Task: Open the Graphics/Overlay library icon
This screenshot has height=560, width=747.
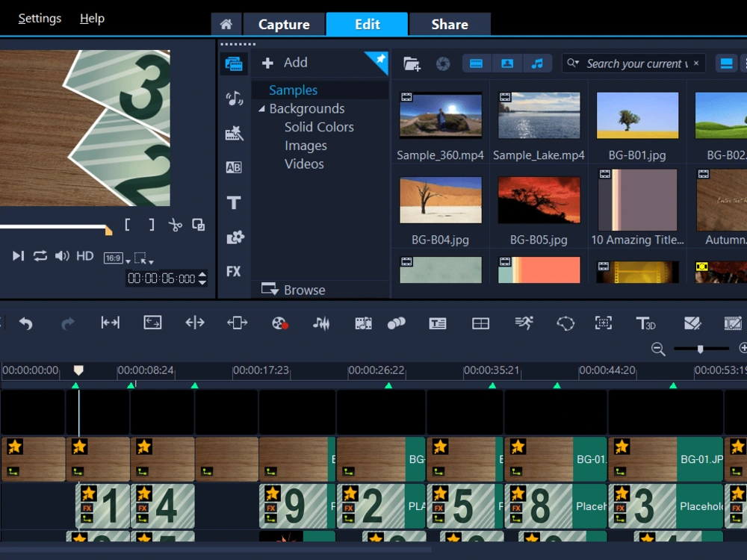Action: (x=235, y=237)
